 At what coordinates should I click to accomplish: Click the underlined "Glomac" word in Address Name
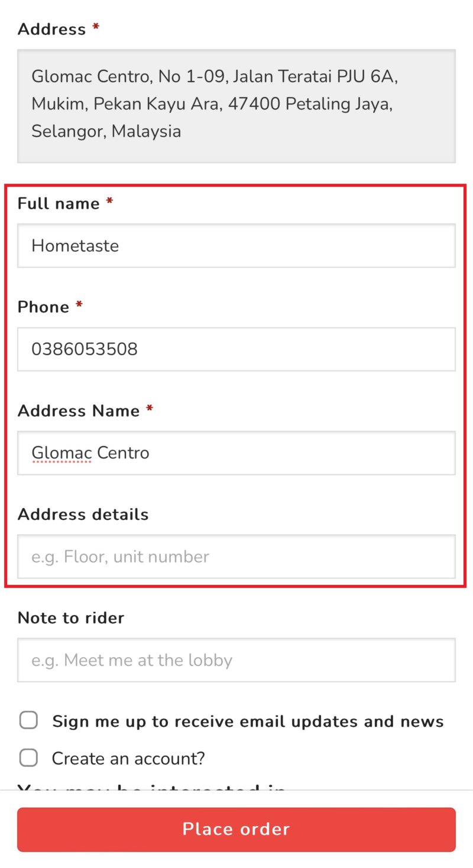[x=61, y=453]
